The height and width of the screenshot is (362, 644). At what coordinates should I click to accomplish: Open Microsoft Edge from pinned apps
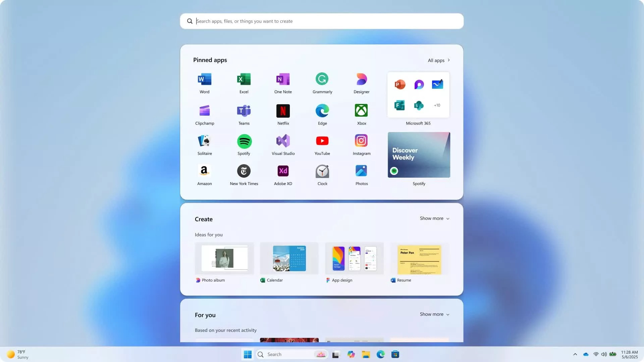click(322, 114)
